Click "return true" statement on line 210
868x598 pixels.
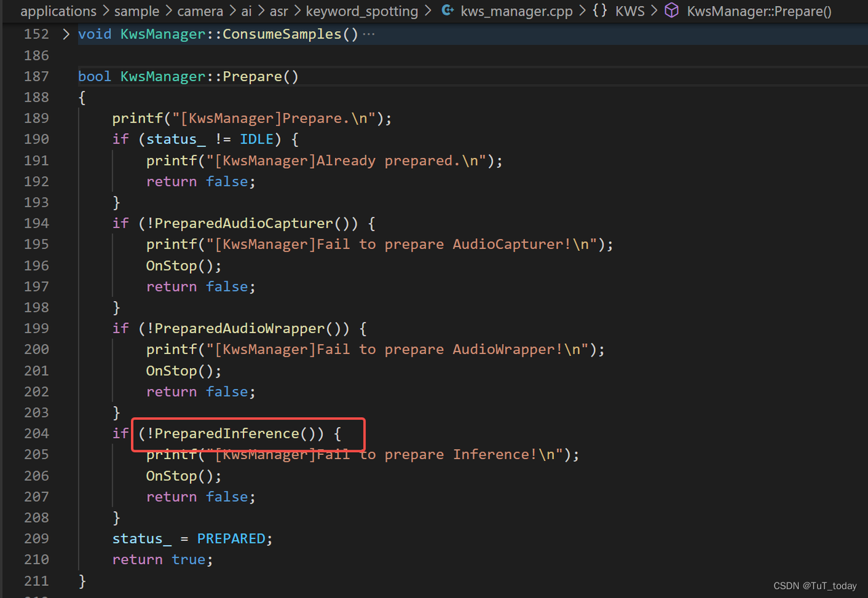point(163,559)
